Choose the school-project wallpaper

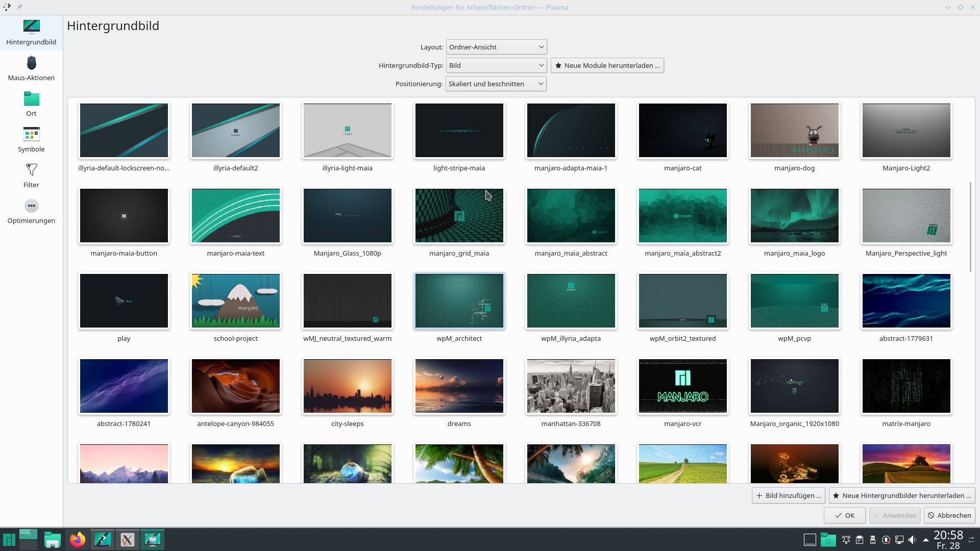click(x=236, y=301)
